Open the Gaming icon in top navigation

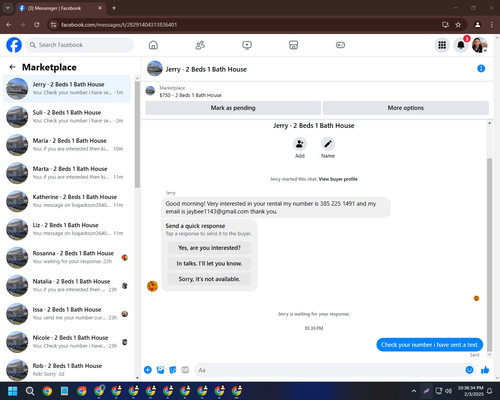(x=340, y=45)
